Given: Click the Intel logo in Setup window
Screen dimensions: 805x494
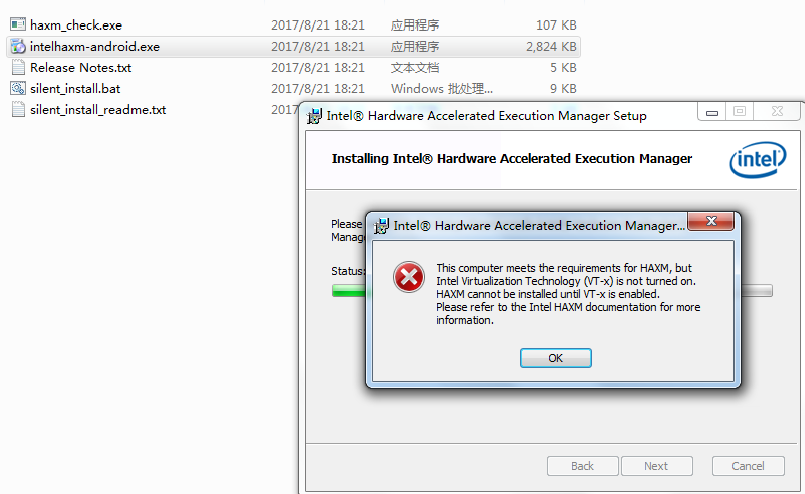Looking at the screenshot, I should pyautogui.click(x=758, y=160).
